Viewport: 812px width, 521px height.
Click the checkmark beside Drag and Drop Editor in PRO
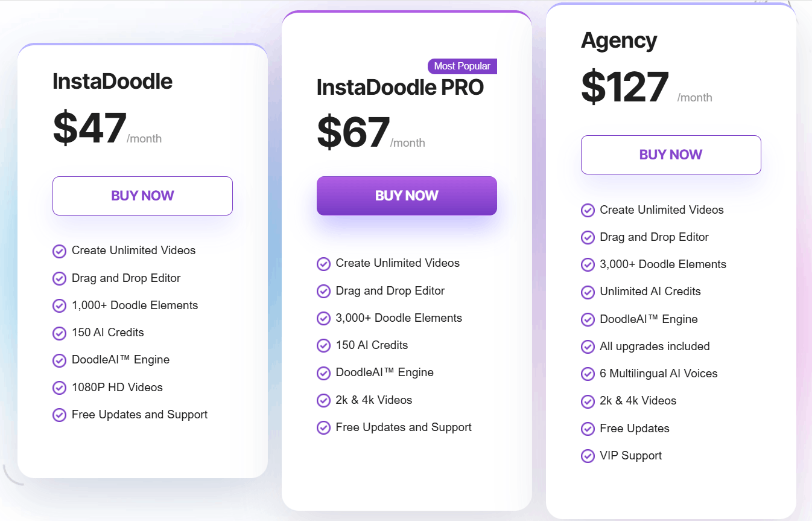(x=324, y=291)
